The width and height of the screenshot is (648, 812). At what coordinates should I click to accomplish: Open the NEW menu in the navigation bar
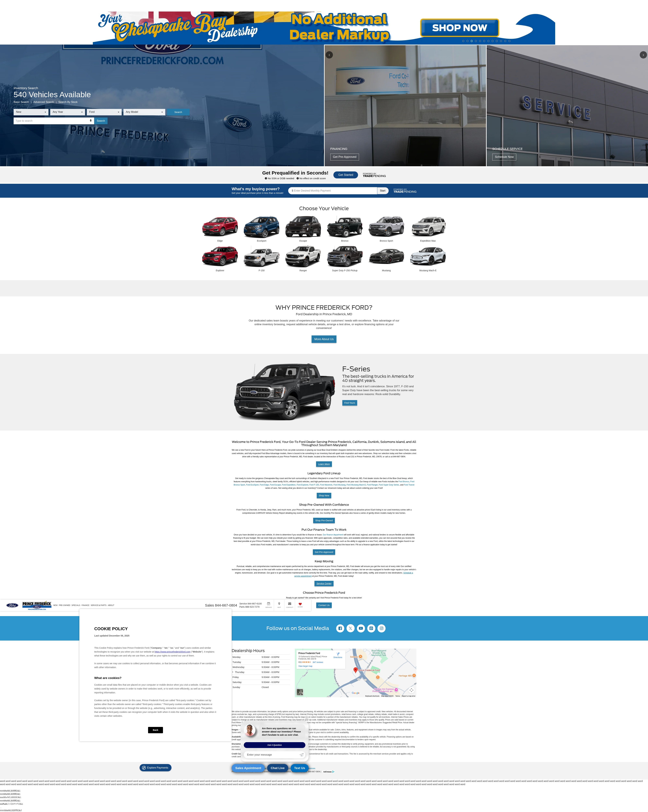pyautogui.click(x=55, y=605)
